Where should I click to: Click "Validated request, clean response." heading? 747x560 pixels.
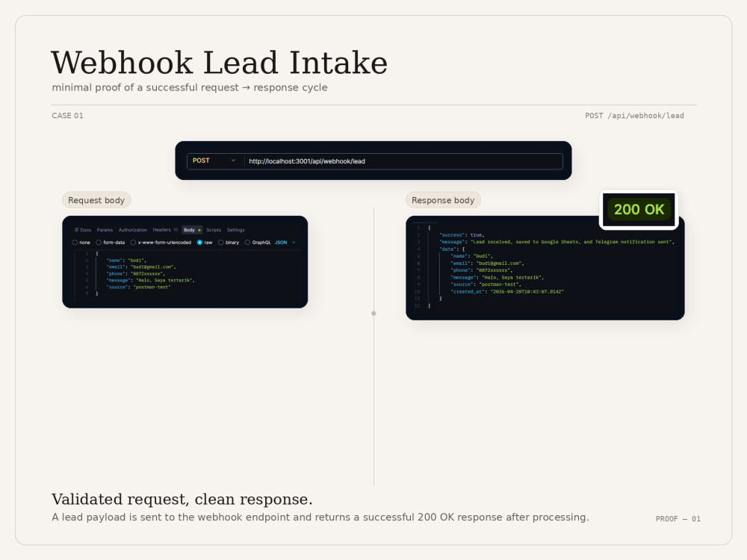pyautogui.click(x=182, y=499)
